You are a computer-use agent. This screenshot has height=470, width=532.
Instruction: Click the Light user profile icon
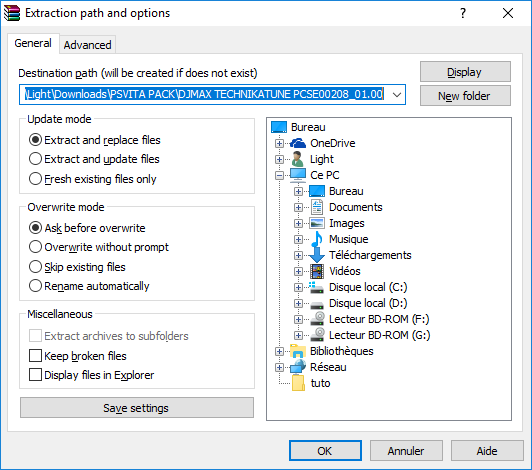pos(298,159)
